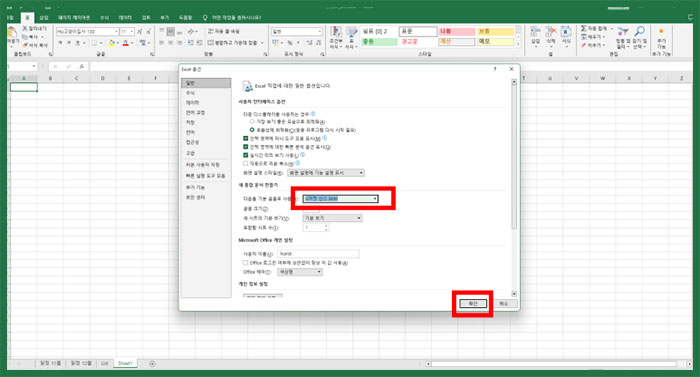Click the sheets to include number stepper
Viewport: 700px width, 377px height.
coord(327,228)
